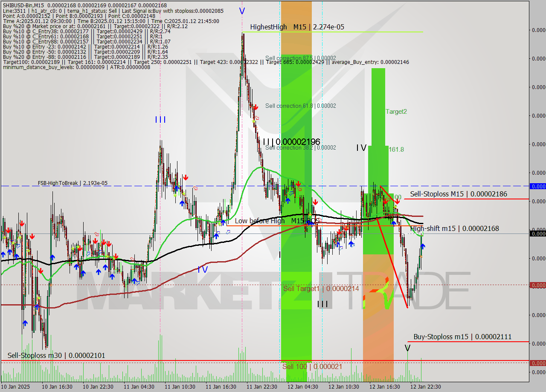Click the black V label near Buy-Stoploss
The height and width of the screenshot is (392, 546).
[407, 349]
